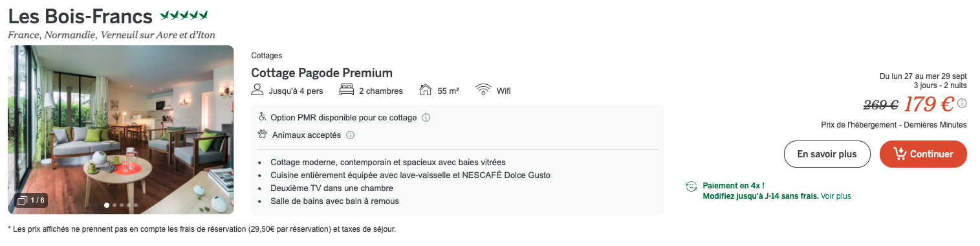Click the Wifi signal icon
Screen dimensions: 980x246
(483, 90)
